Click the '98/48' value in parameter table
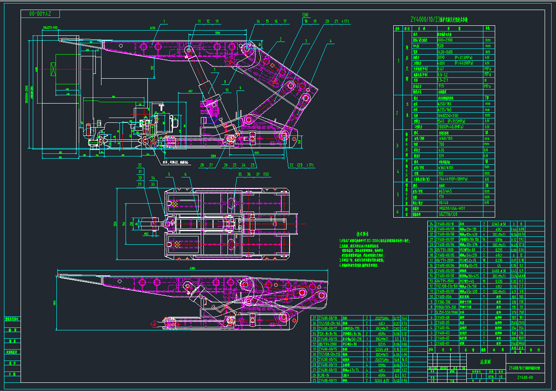 click(444, 203)
